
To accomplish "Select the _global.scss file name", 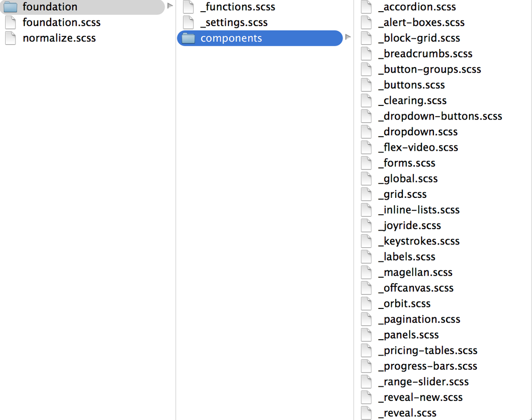I will click(x=408, y=178).
